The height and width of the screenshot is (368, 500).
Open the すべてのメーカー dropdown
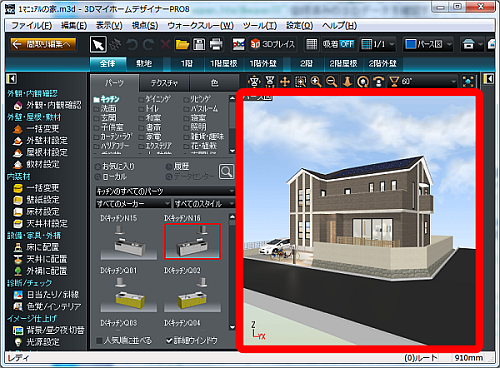pyautogui.click(x=133, y=203)
